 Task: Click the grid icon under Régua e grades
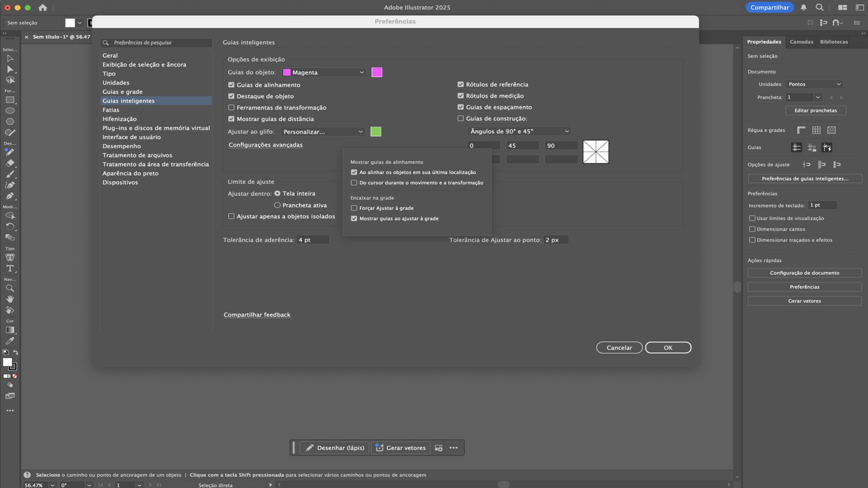click(816, 130)
